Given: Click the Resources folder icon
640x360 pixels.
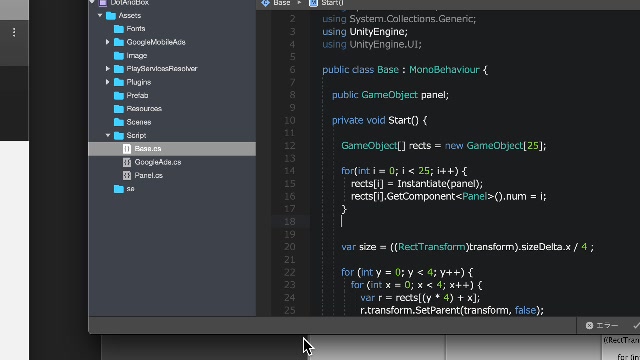Looking at the screenshot, I should coord(119,109).
